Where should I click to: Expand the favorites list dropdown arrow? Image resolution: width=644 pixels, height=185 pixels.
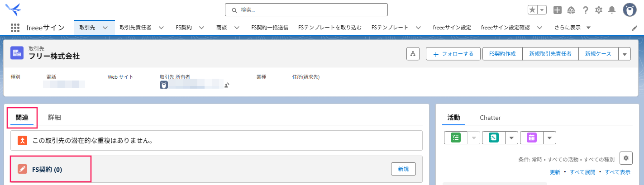542,10
